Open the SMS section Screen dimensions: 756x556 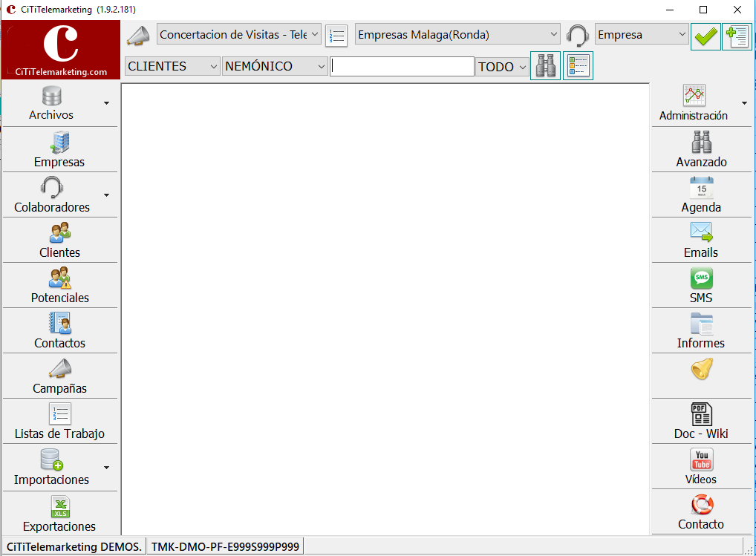click(x=702, y=286)
